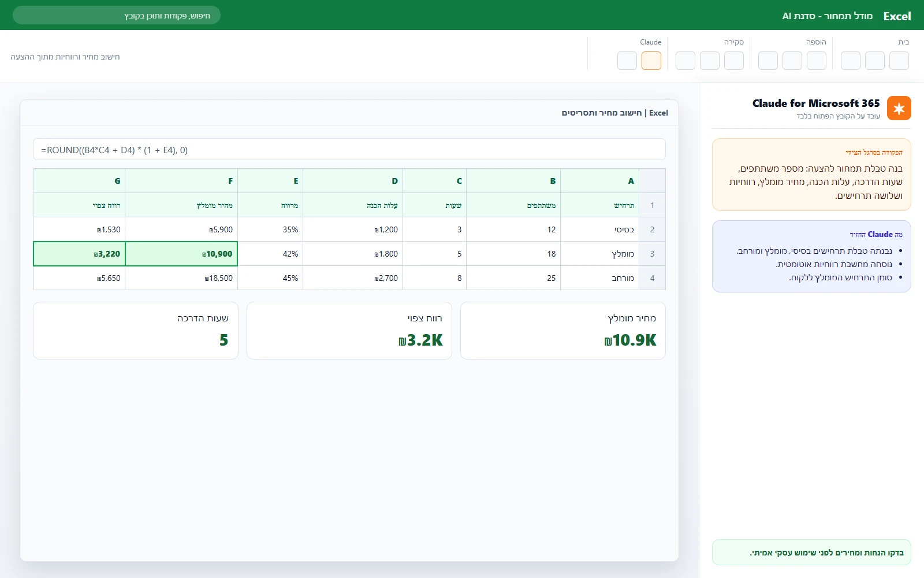Click the leftmost button in the סקירה ribbon group
Viewport: 924px width, 578px height.
(x=685, y=61)
